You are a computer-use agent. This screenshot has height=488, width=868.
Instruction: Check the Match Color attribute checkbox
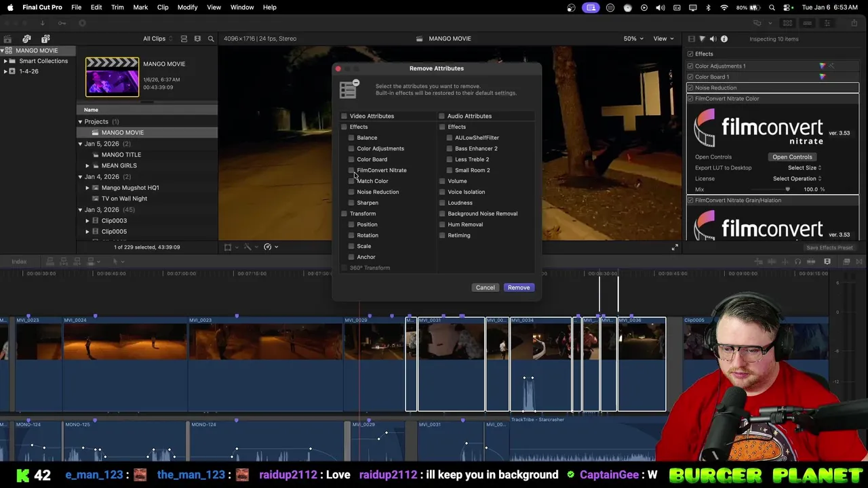pos(351,181)
